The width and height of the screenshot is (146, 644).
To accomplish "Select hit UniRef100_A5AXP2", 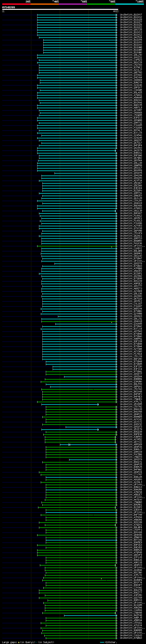I will pos(131,271).
